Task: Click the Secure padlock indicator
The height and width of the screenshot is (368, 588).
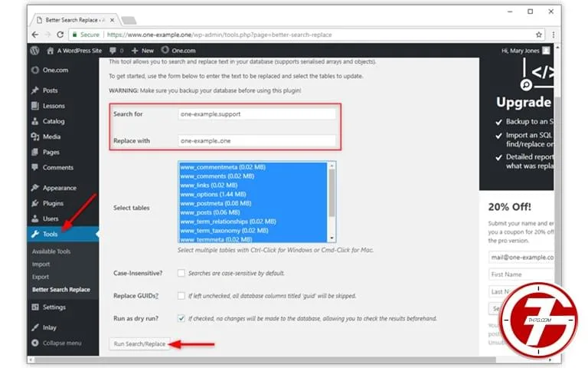Action: coord(86,34)
